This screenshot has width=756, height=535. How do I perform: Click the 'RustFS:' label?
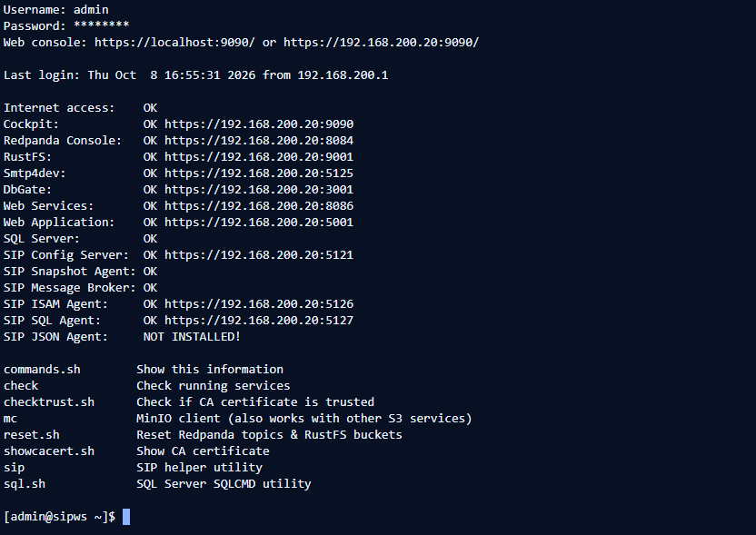pyautogui.click(x=27, y=157)
